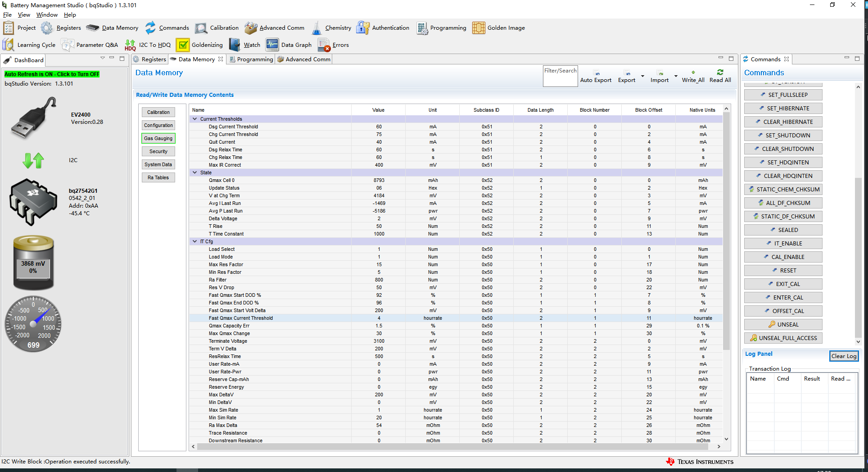
Task: Send the UNSEAL_FULL_ACCESS command
Action: (x=783, y=338)
